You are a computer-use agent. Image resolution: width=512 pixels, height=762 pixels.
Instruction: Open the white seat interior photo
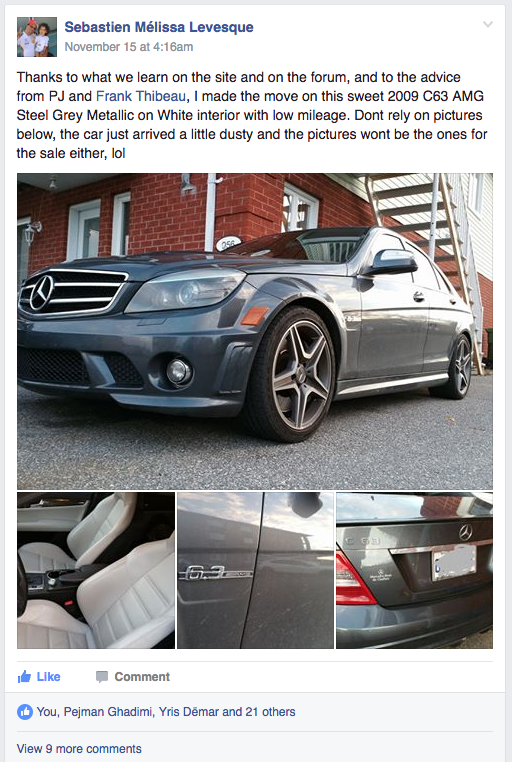pyautogui.click(x=96, y=571)
